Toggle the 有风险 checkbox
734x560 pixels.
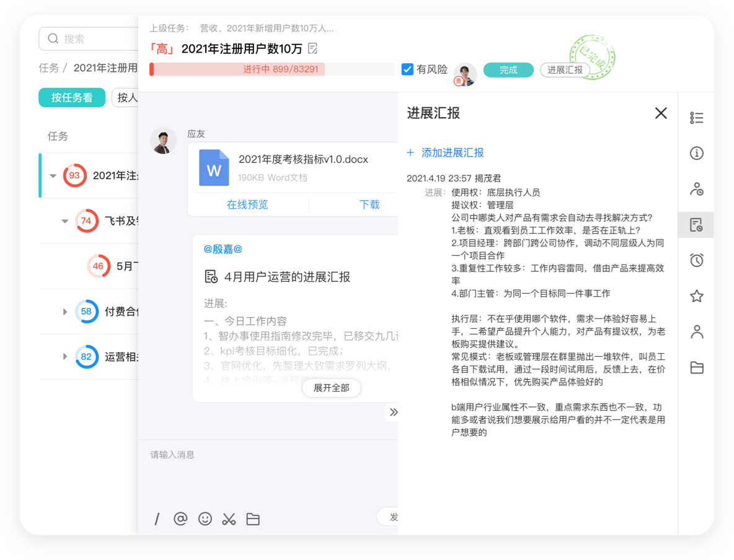tap(408, 69)
